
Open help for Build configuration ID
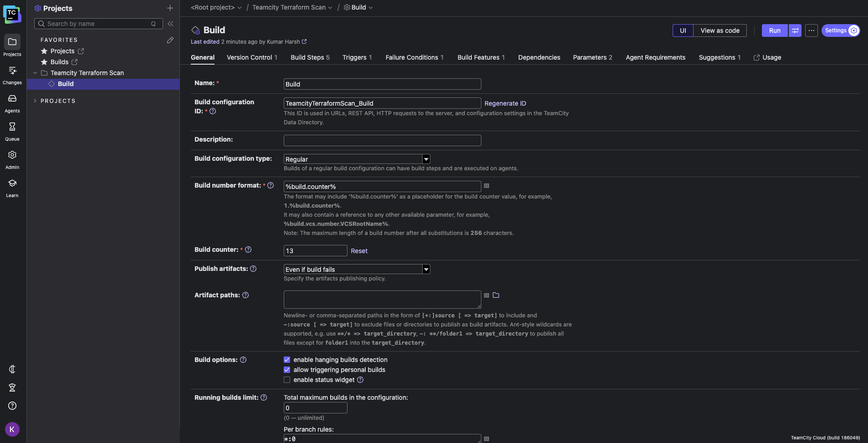[213, 111]
